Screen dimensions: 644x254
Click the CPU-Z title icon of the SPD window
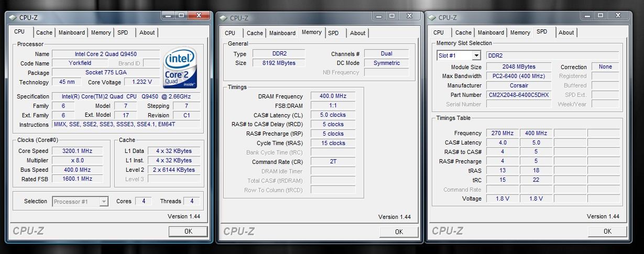(x=432, y=17)
